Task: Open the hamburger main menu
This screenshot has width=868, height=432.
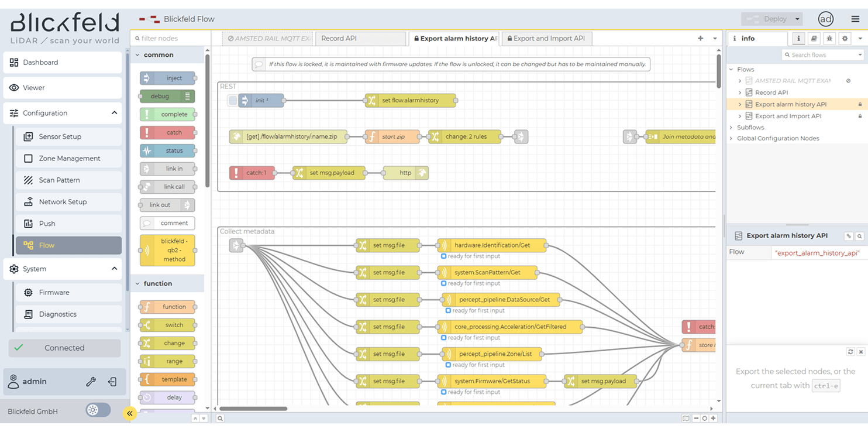Action: pos(855,19)
